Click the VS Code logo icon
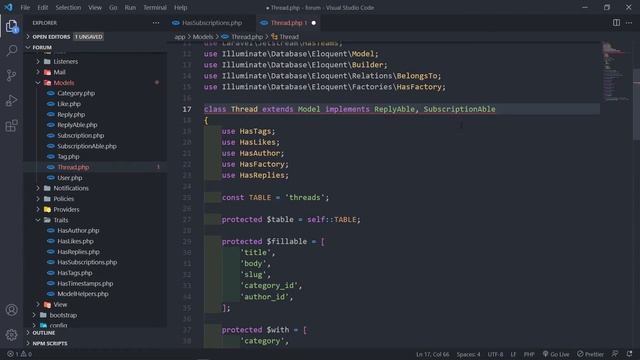This screenshot has height=360, width=640. [9, 7]
